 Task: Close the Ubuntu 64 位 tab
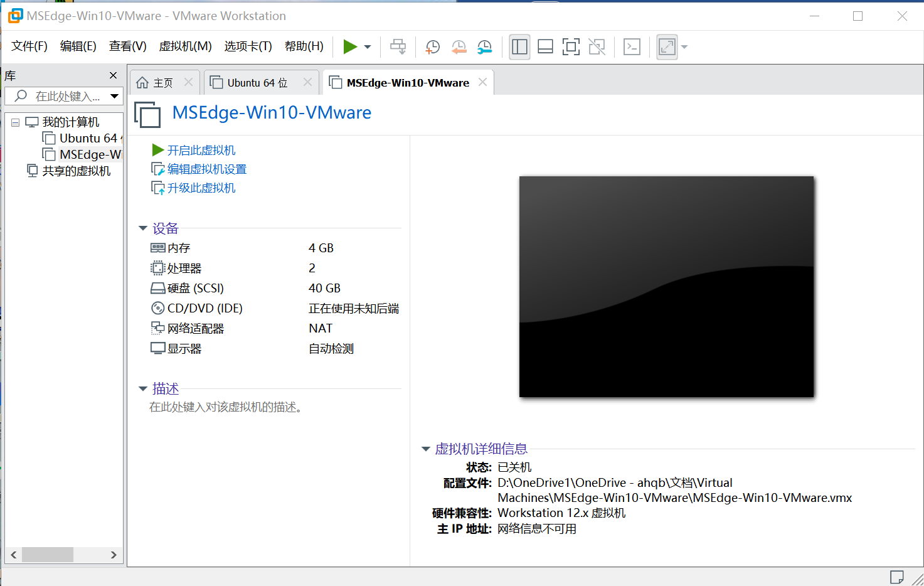[x=307, y=82]
